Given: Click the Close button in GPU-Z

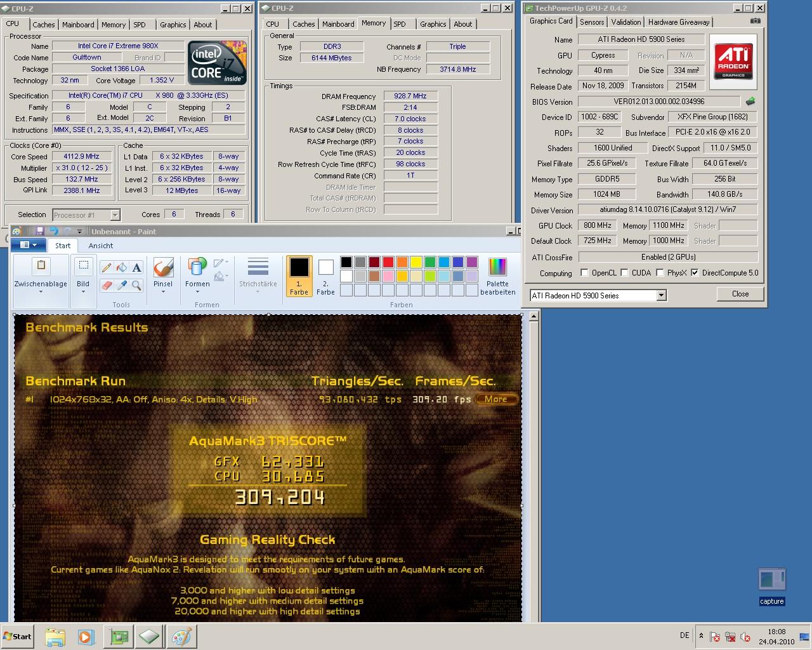Looking at the screenshot, I should coord(740,294).
